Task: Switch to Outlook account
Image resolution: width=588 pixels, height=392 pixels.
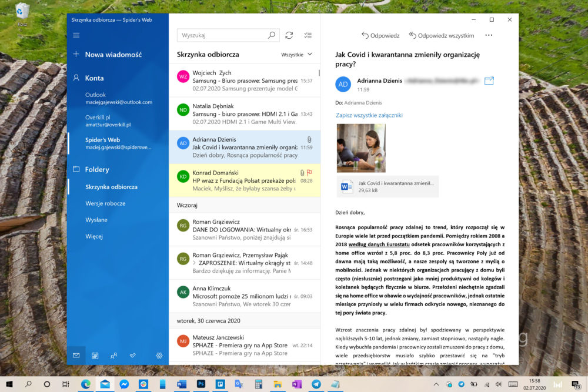Action: [x=119, y=98]
